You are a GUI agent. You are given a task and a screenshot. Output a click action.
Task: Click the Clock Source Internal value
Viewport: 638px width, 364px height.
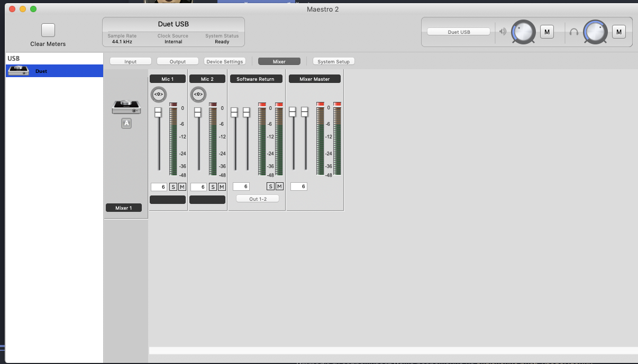(x=173, y=42)
